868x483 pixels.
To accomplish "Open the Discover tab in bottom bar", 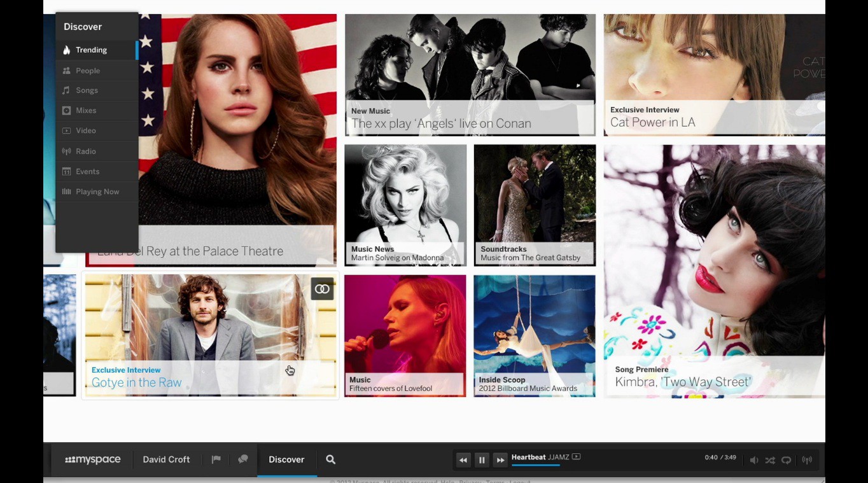I will point(286,459).
